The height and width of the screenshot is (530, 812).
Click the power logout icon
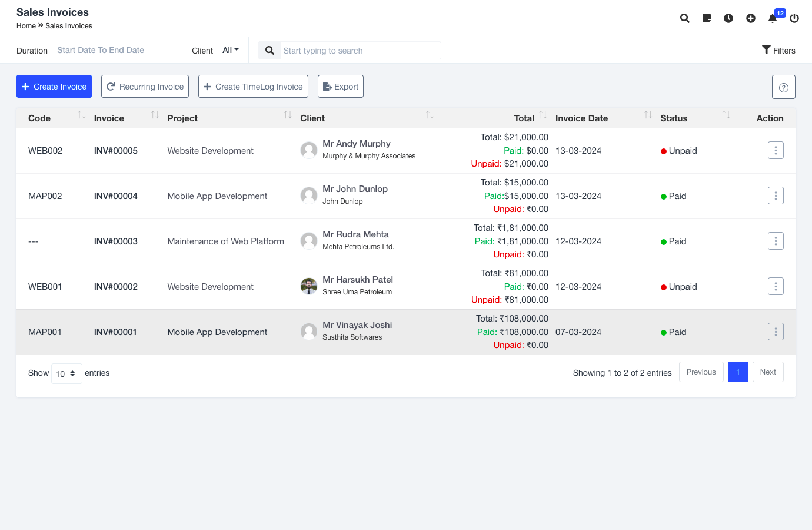tap(794, 18)
